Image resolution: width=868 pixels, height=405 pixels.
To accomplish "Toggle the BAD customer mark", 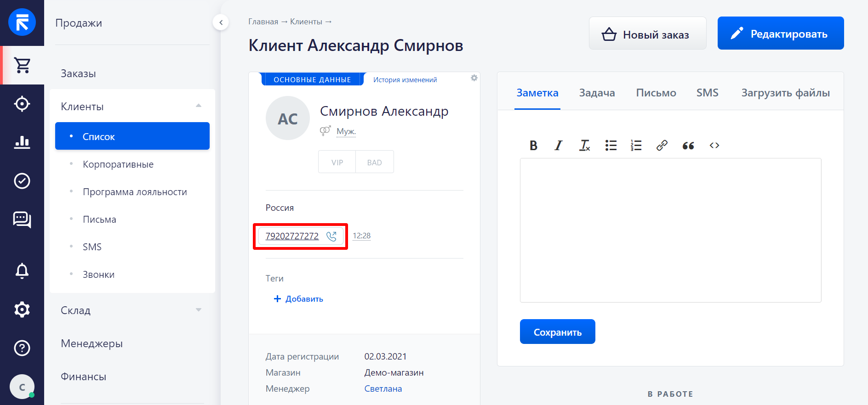I will coord(374,162).
